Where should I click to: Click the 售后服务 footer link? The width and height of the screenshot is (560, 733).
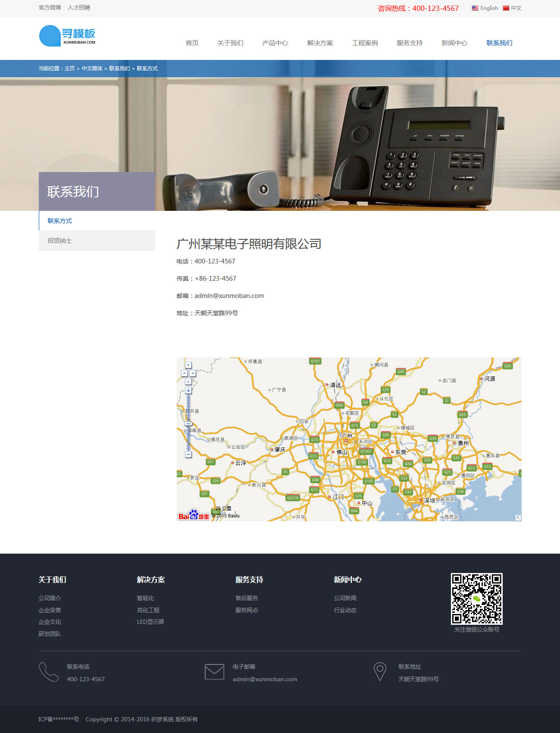247,598
